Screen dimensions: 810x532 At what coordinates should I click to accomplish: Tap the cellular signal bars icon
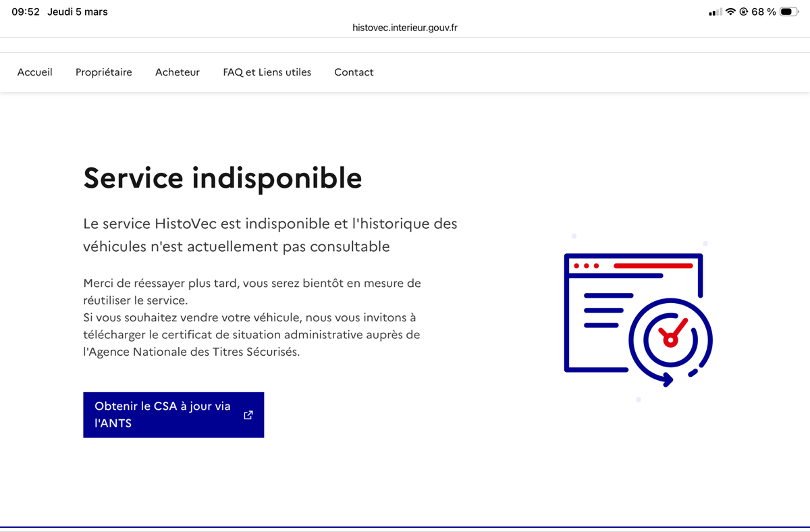[x=715, y=12]
